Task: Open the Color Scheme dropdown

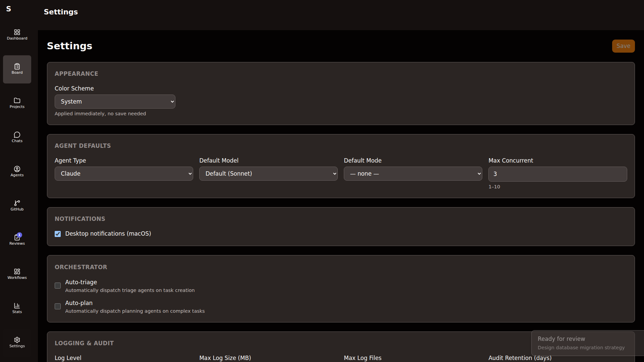Action: tap(115, 102)
